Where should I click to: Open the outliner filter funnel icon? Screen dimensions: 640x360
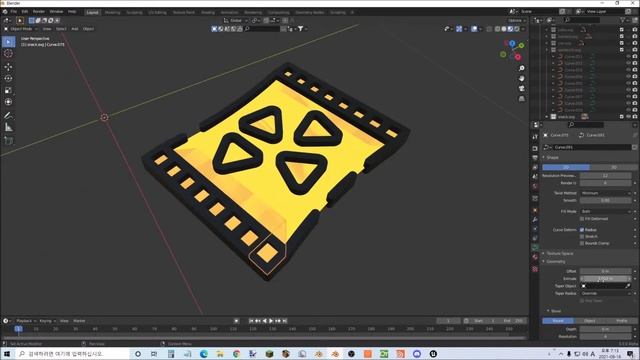(622, 20)
